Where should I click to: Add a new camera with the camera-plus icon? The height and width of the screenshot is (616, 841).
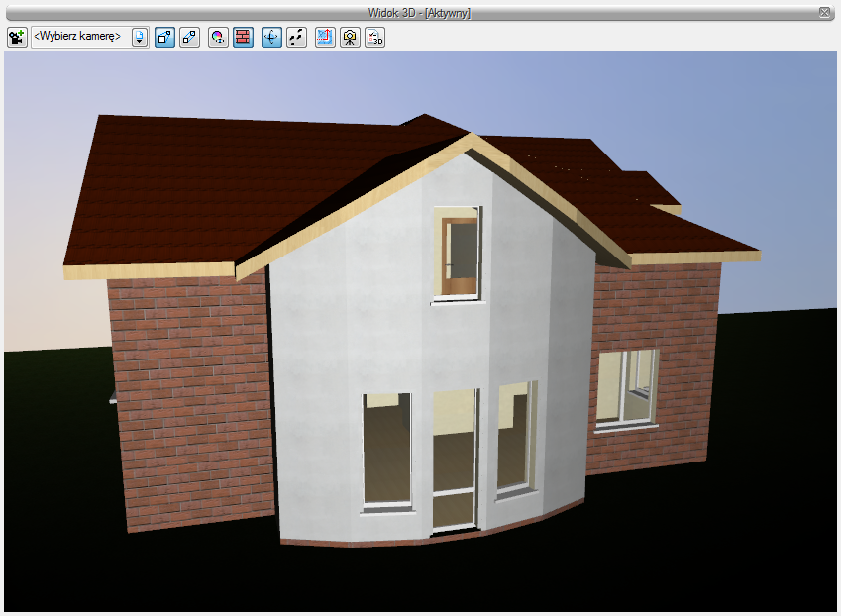click(x=17, y=37)
